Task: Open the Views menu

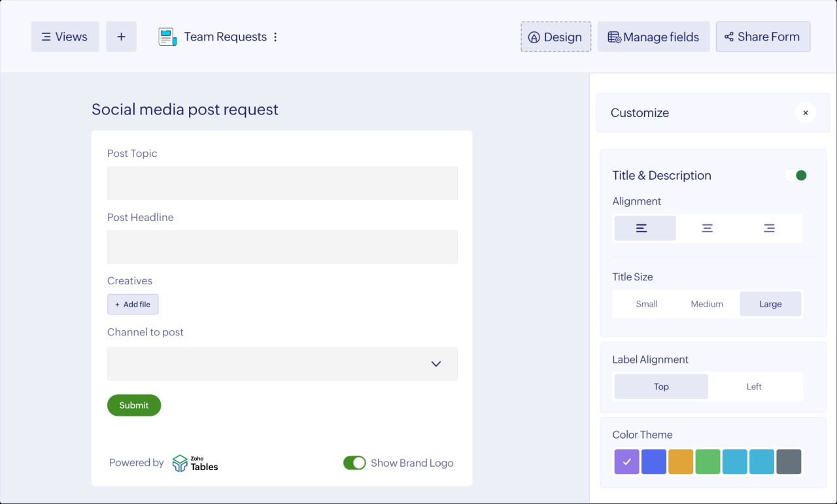Action: tap(65, 37)
